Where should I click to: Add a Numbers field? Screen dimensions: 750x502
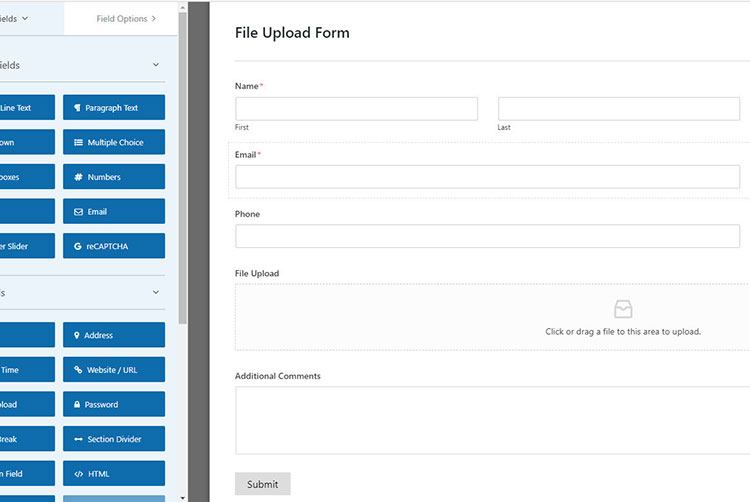tap(114, 177)
